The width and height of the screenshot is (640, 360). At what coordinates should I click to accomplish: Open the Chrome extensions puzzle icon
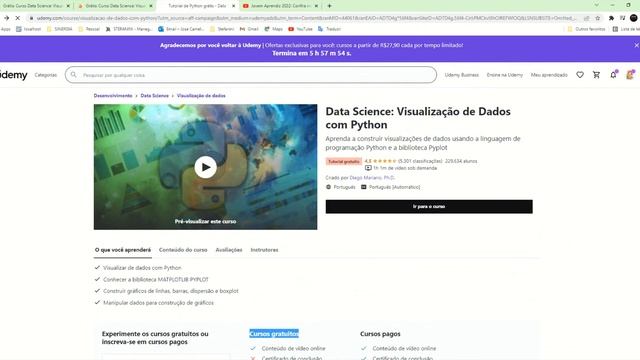pyautogui.click(x=611, y=18)
